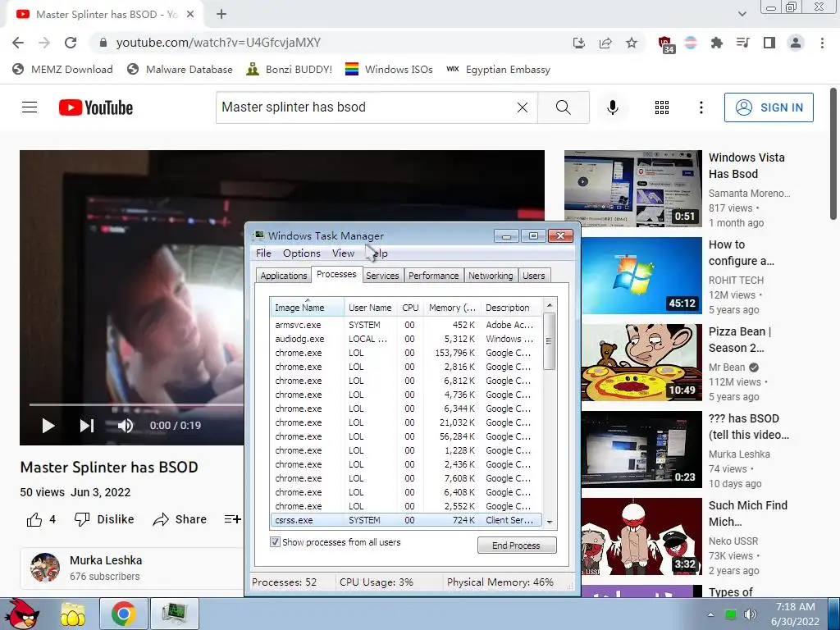The width and height of the screenshot is (840, 630).
Task: Click the video progress bar
Action: point(136,405)
